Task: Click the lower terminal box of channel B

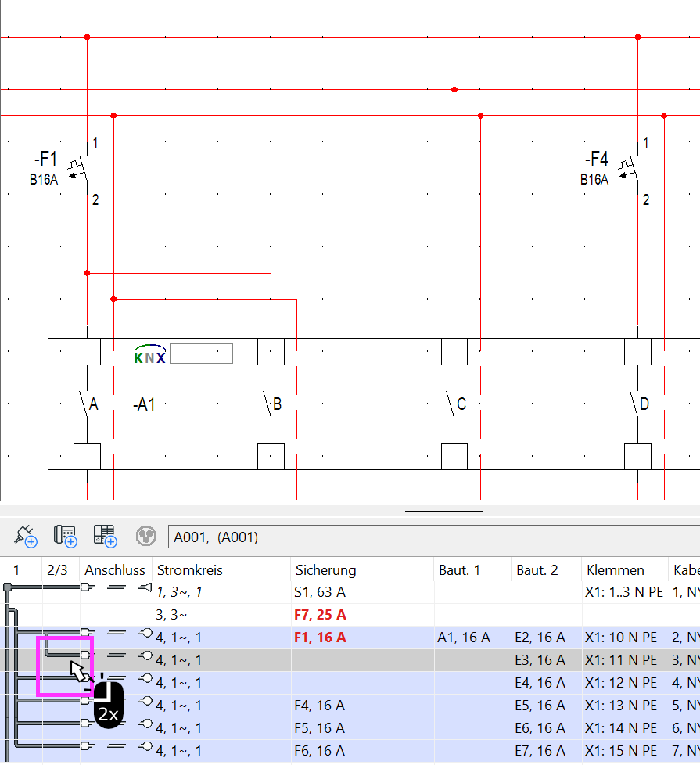Action: click(271, 456)
